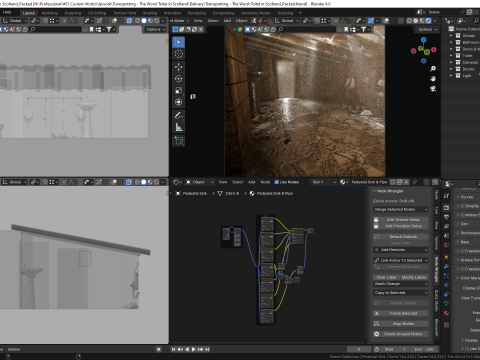The width and height of the screenshot is (480, 360).
Task: Open the Help menu
Action: (x=7, y=12)
